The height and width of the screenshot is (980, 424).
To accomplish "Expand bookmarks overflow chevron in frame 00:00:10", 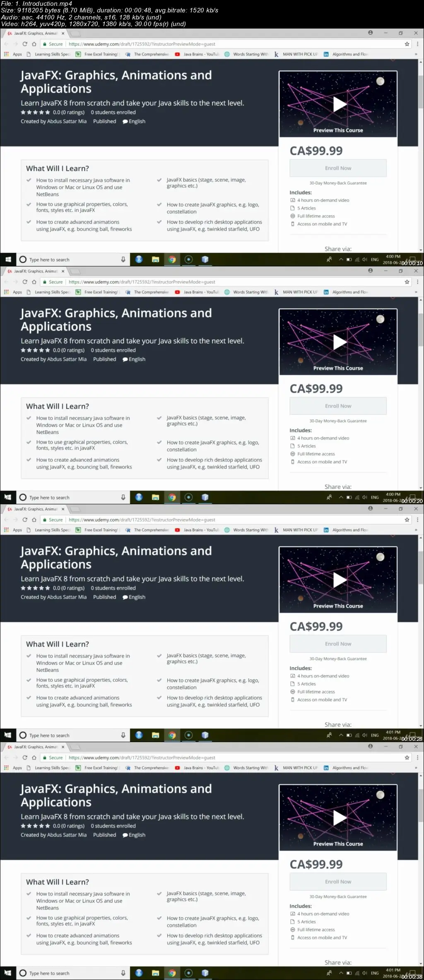I will point(416,54).
